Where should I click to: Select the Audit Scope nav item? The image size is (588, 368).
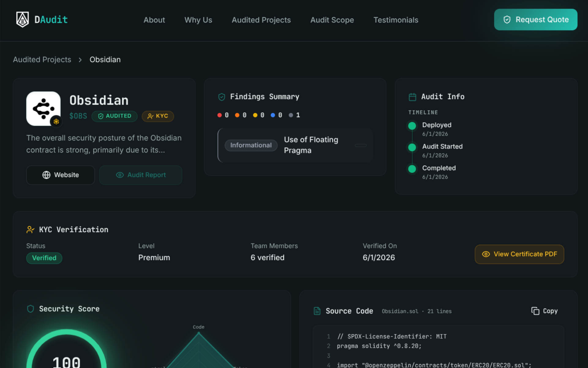[x=332, y=20]
